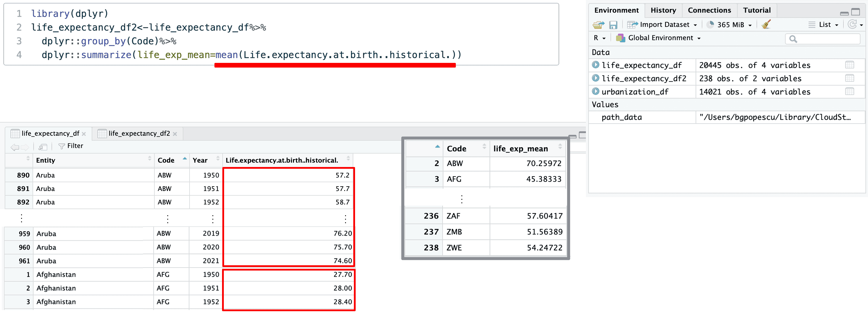Screen dimensions: 868x315
Task: Open the urbanization_df table viewer grid icon
Action: coord(850,92)
